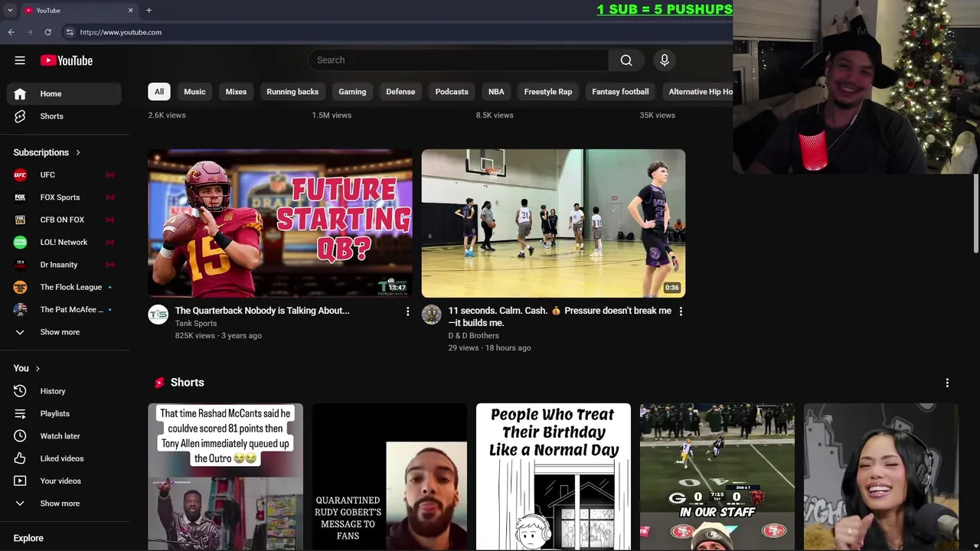Go to the YouTube logo home link
Viewport: 980px width, 551px height.
pyautogui.click(x=67, y=60)
